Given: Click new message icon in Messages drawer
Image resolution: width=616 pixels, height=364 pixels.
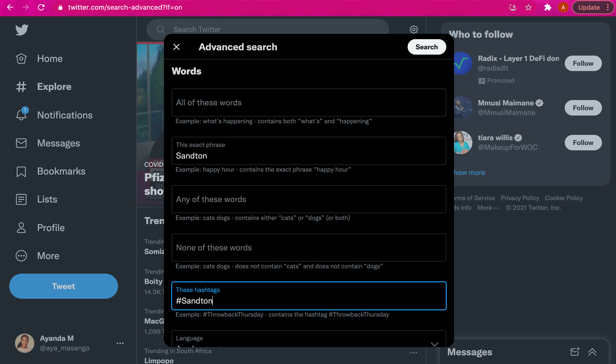Looking at the screenshot, I should [x=575, y=352].
